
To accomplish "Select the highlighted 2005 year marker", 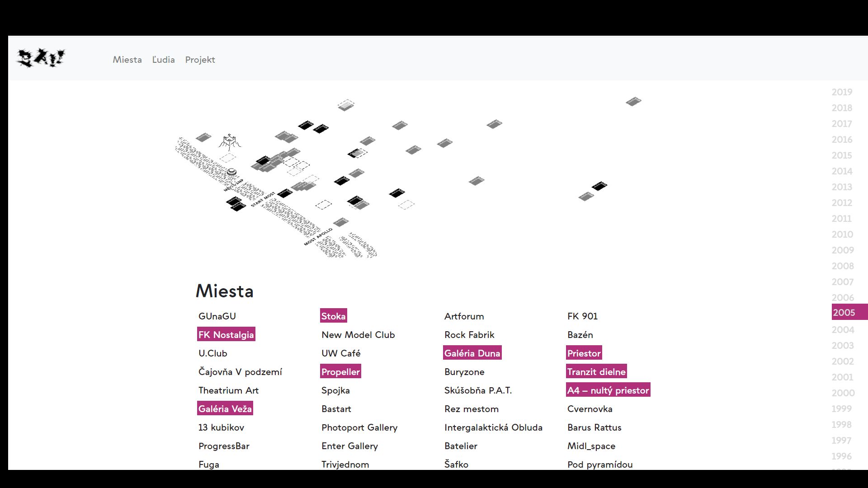I will pos(844,312).
